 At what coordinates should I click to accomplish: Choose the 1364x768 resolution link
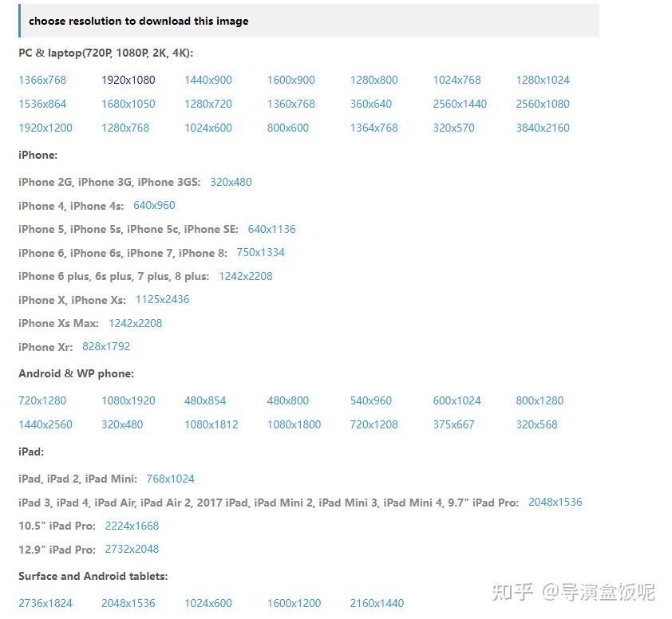click(374, 128)
